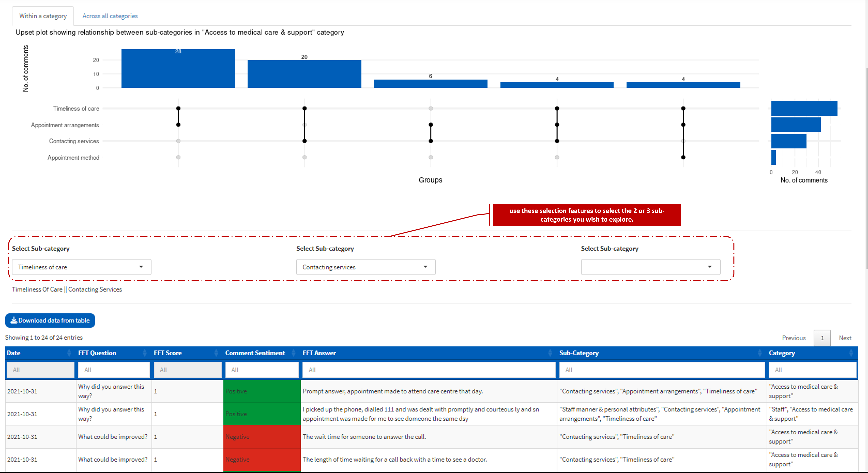
Task: Sort the table by FFT Answer
Action: click(550, 353)
